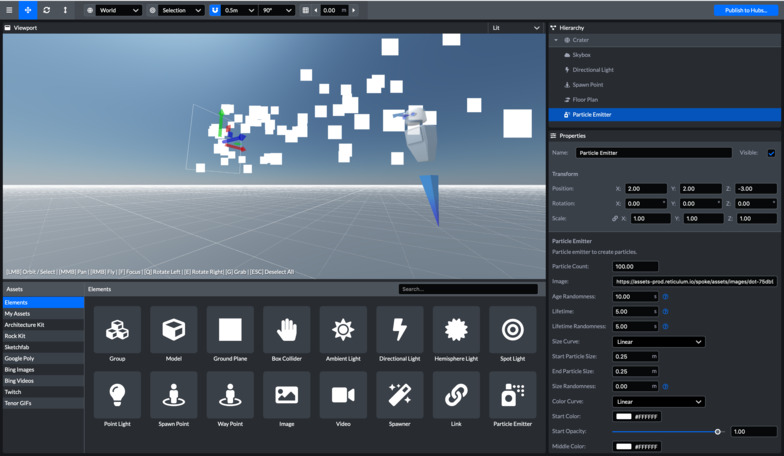784x456 pixels.
Task: Toggle the grid visibility button
Action: point(306,10)
